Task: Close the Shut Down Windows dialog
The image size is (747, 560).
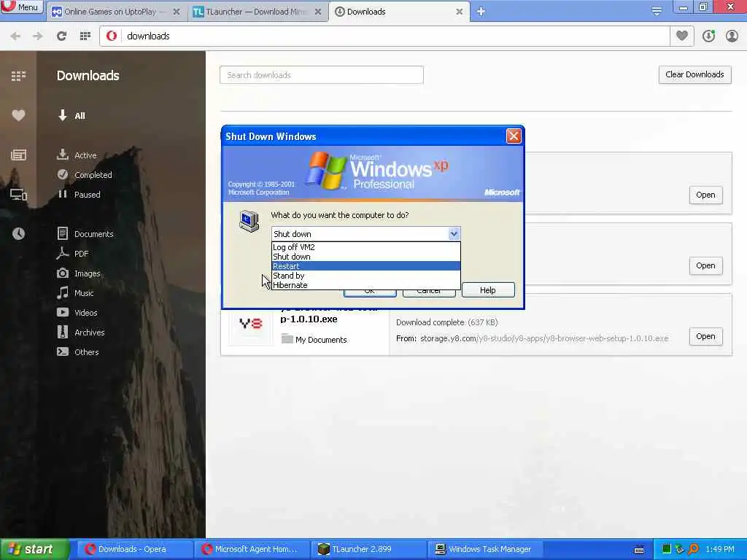Action: [x=514, y=136]
